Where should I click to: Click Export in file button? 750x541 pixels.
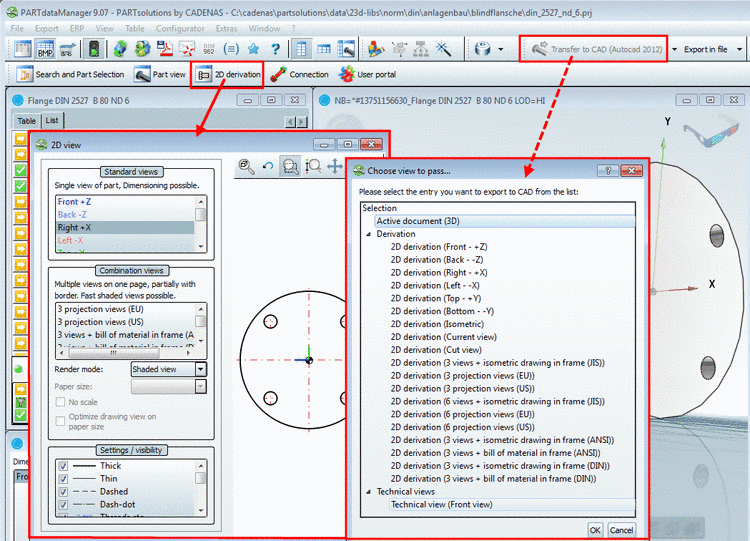click(x=705, y=49)
